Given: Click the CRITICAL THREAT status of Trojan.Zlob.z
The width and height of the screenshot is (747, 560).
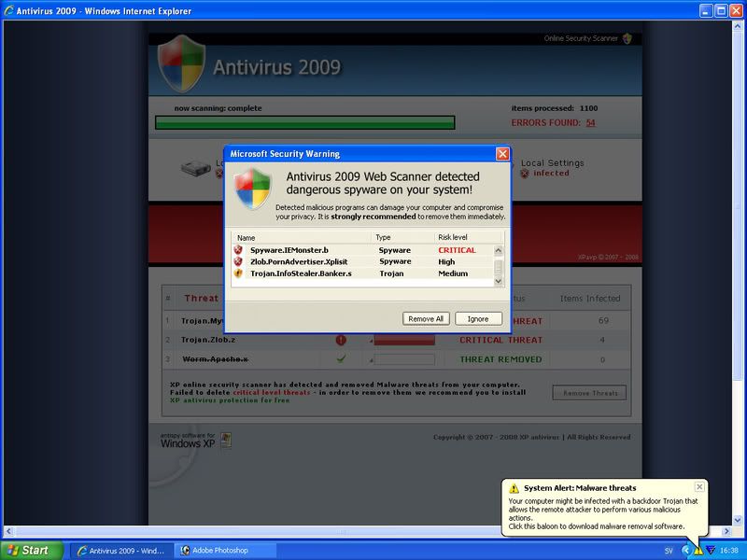Looking at the screenshot, I should 500,340.
